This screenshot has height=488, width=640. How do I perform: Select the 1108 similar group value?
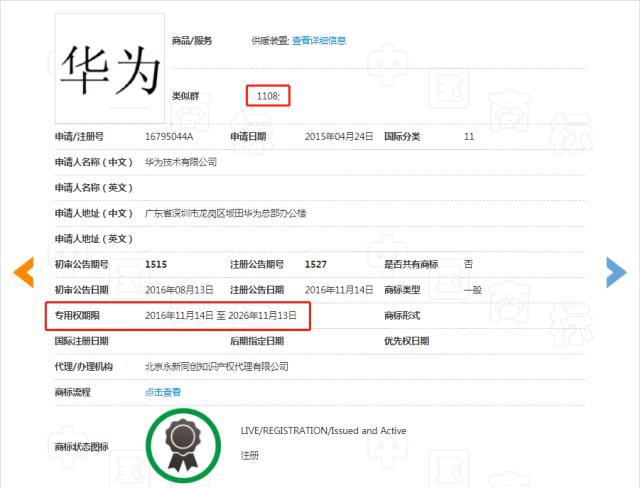click(267, 95)
